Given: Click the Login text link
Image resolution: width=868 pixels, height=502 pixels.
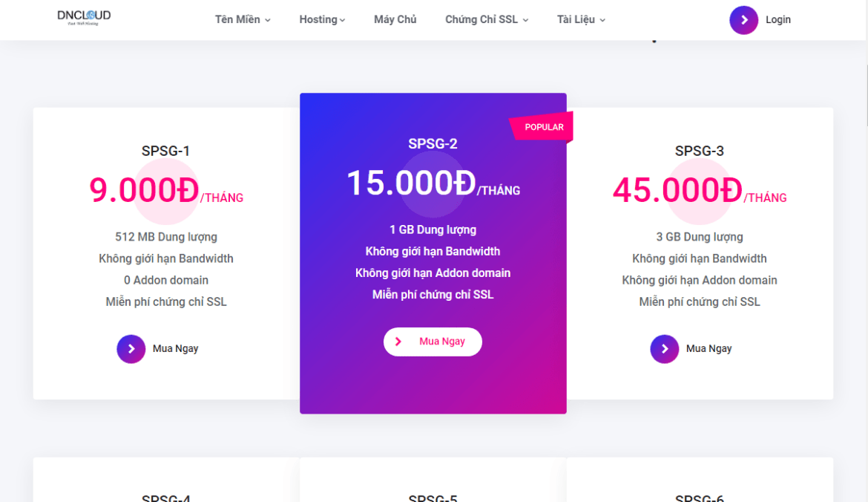Looking at the screenshot, I should (778, 20).
